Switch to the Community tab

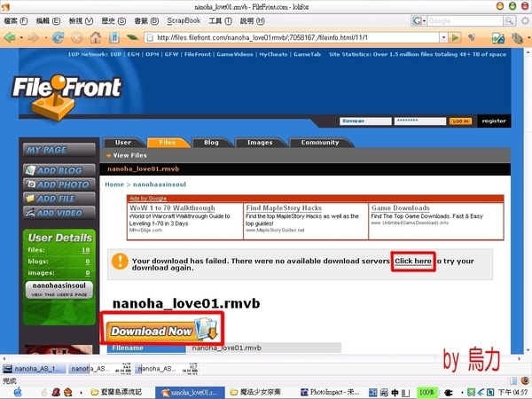click(320, 143)
